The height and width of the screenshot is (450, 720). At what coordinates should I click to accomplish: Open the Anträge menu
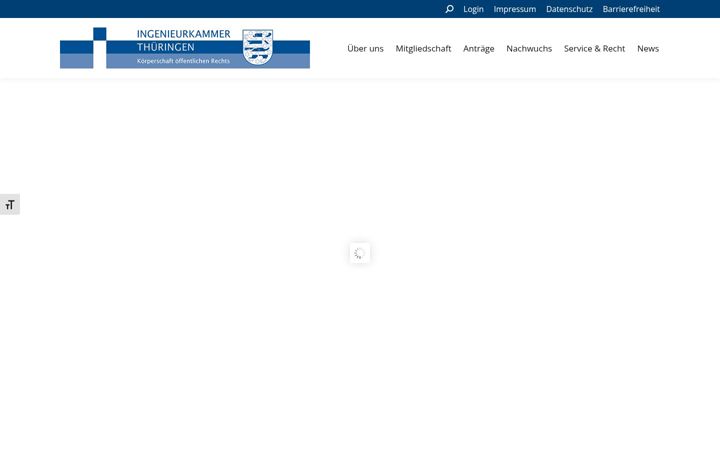(478, 48)
